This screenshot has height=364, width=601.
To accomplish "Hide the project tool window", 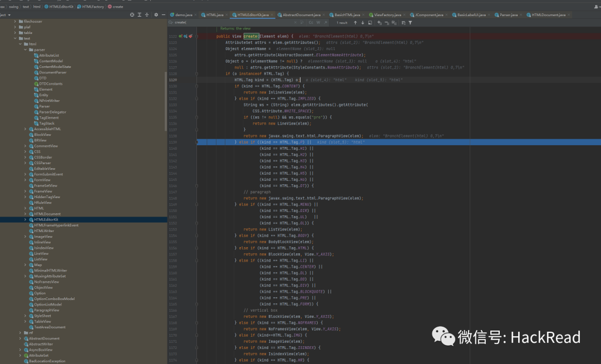I will click(163, 14).
